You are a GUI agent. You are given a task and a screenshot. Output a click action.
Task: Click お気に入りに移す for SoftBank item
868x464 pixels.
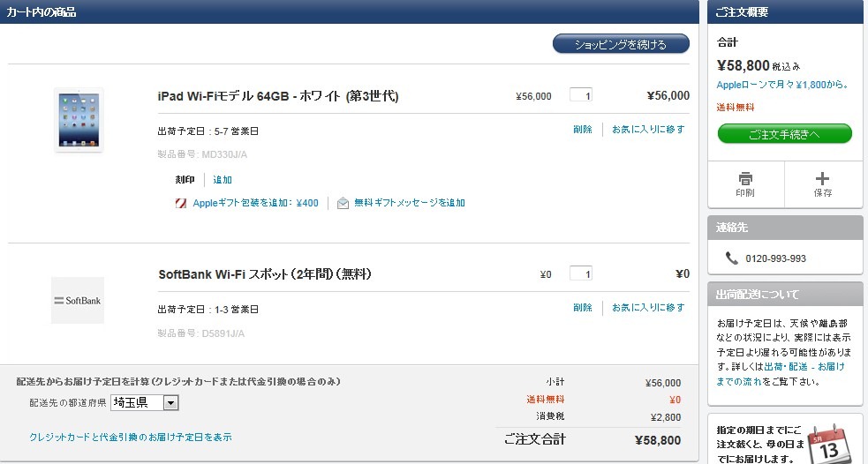(647, 307)
